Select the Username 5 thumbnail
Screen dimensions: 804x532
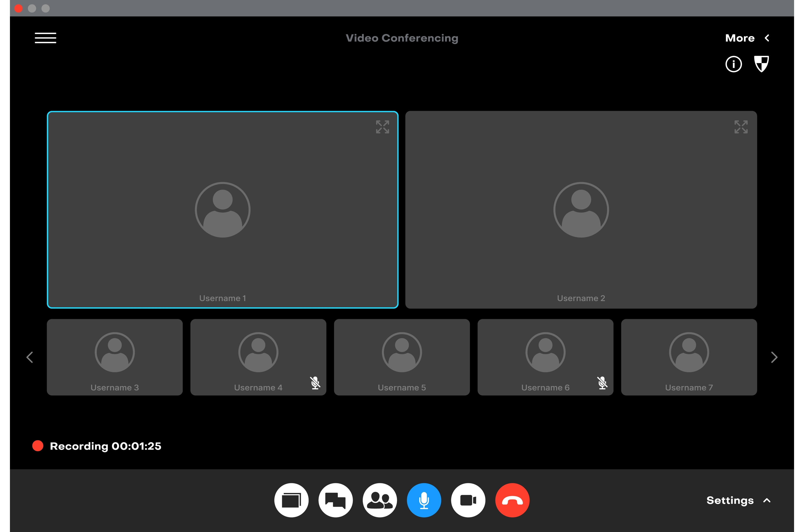click(x=402, y=357)
